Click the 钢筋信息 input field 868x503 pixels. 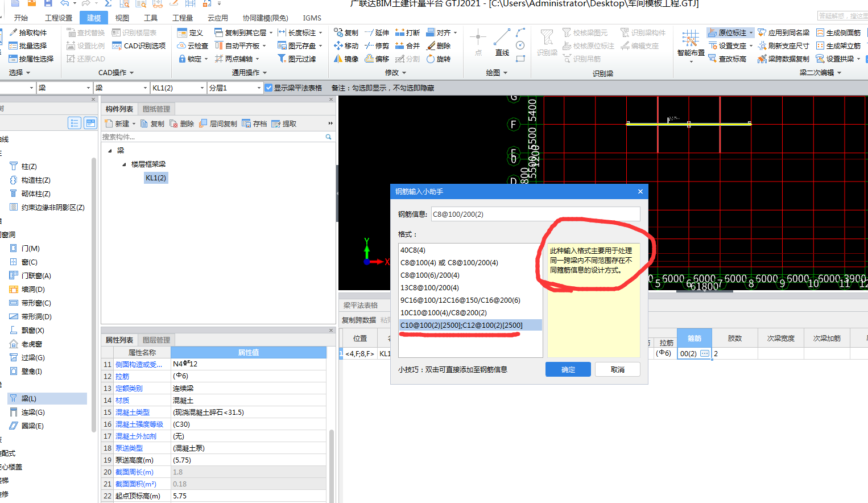pyautogui.click(x=535, y=214)
